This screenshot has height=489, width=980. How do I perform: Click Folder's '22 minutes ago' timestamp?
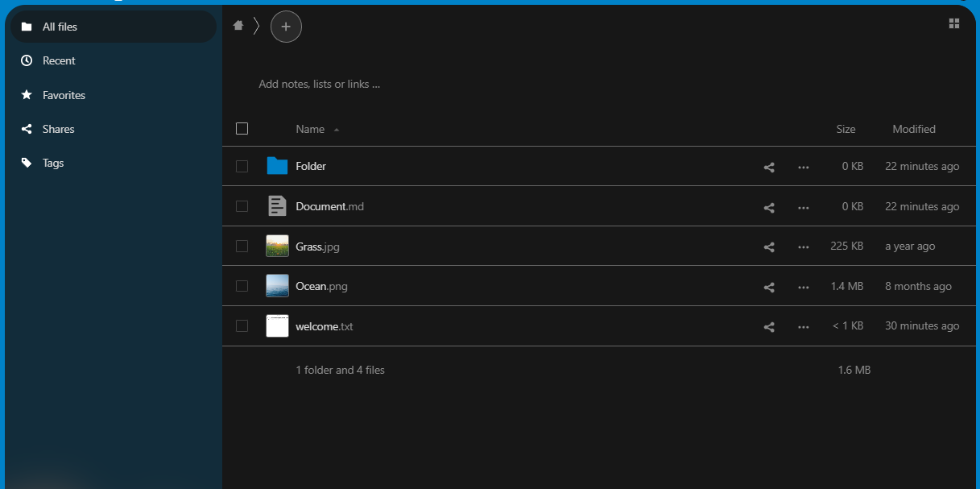(x=922, y=167)
